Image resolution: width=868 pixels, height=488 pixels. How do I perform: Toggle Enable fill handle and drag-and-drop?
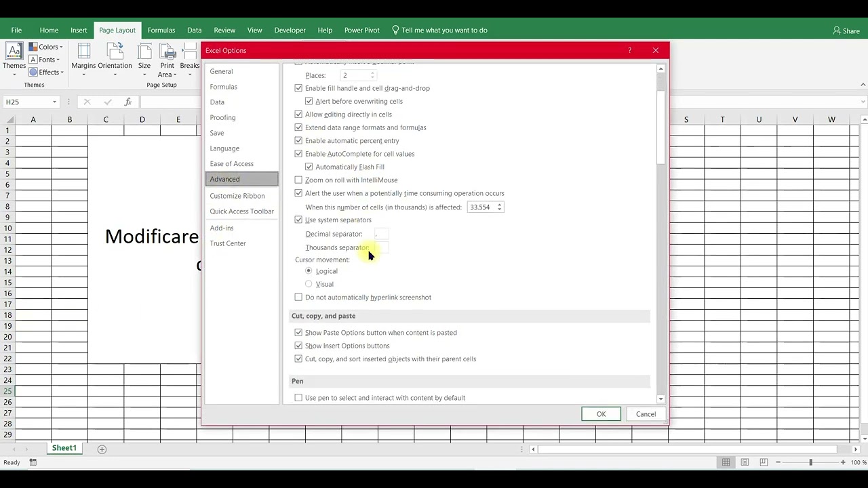click(x=298, y=88)
